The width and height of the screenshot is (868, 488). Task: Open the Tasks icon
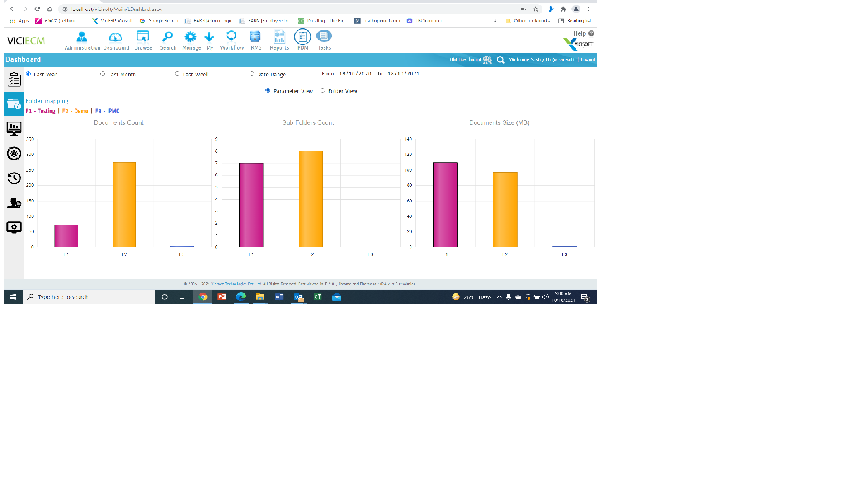(324, 40)
